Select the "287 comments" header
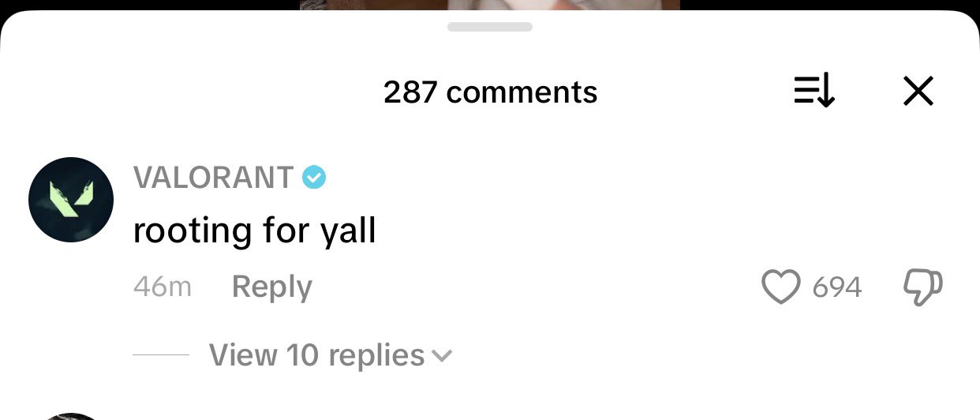Viewport: 980px width, 420px height. 490,92
